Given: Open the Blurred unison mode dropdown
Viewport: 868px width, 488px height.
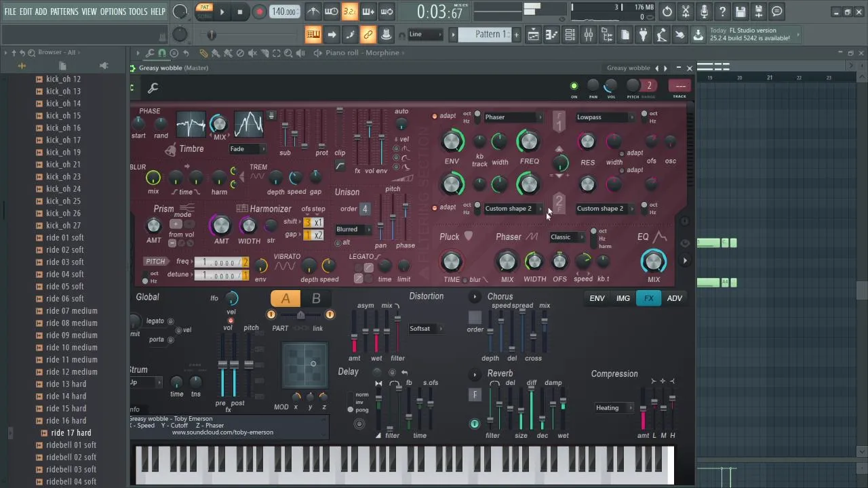Looking at the screenshot, I should (x=353, y=229).
